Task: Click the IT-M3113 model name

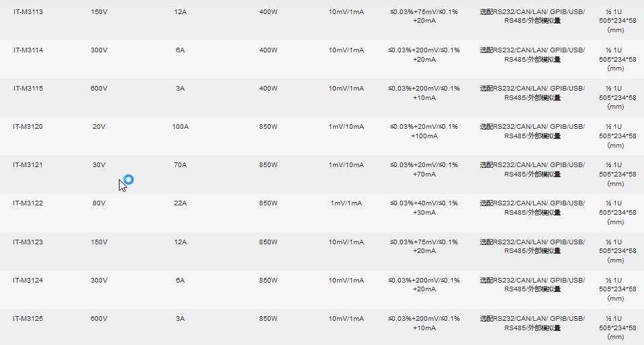Action: pos(28,12)
